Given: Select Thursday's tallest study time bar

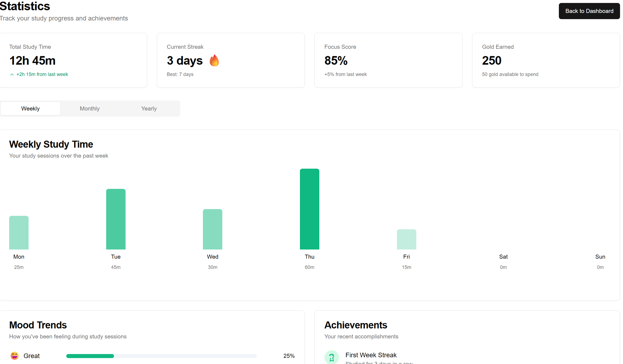Looking at the screenshot, I should [x=309, y=209].
